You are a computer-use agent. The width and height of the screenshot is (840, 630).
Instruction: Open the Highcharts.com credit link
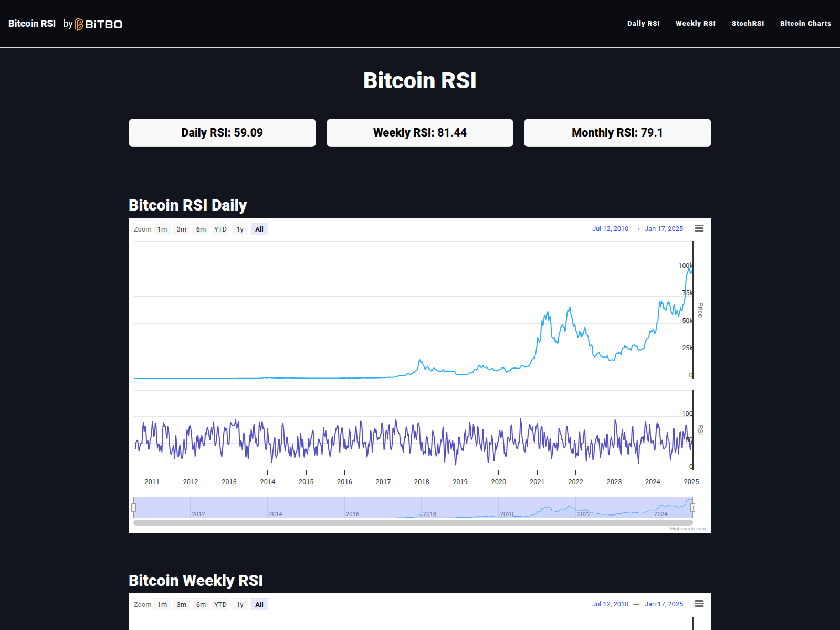(688, 529)
